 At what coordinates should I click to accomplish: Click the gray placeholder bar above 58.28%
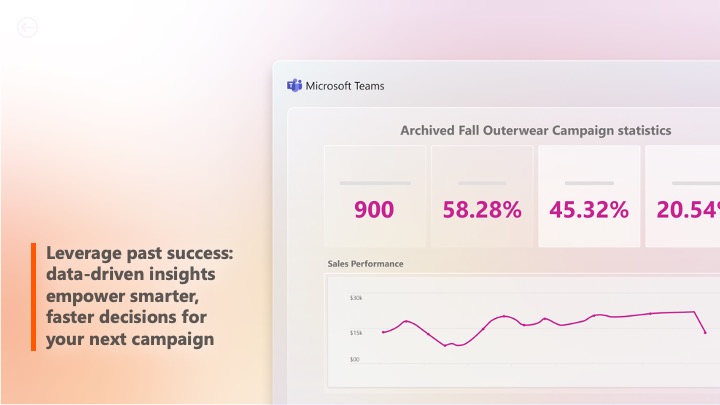(482, 183)
